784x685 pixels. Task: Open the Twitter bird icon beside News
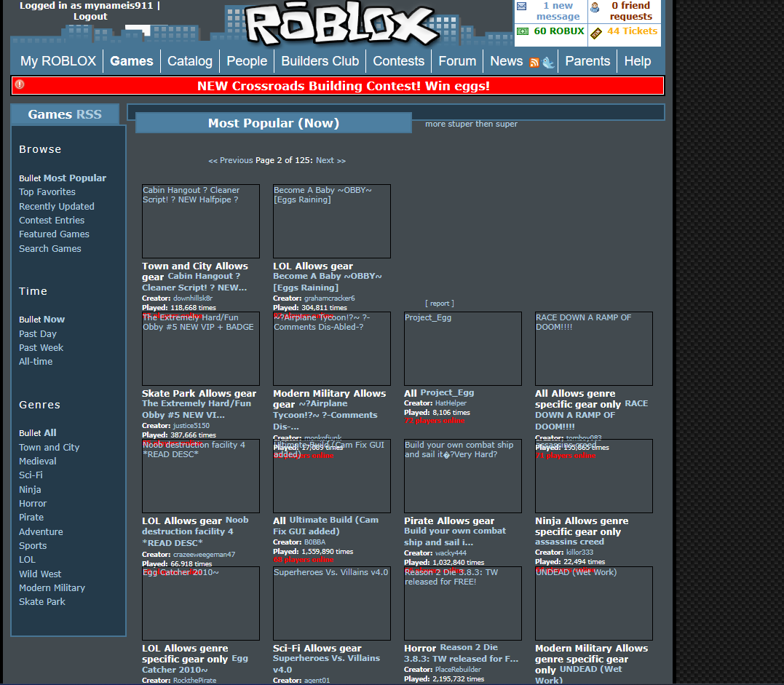click(547, 63)
